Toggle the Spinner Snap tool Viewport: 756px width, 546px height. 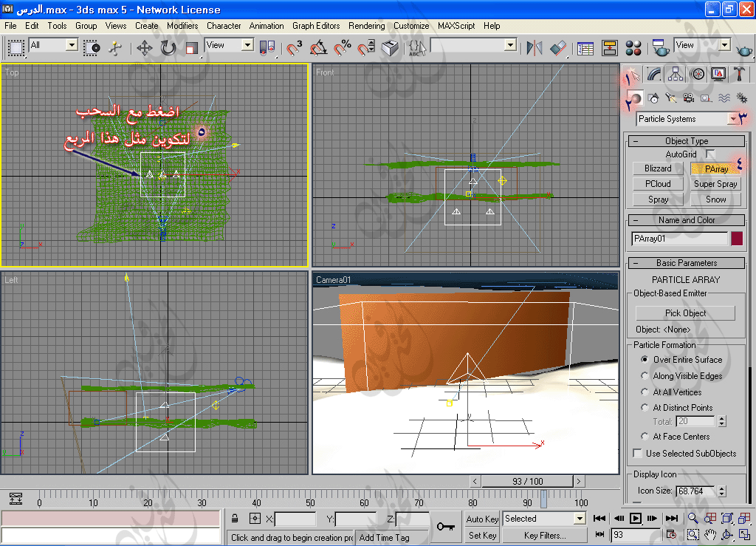pyautogui.click(x=366, y=48)
